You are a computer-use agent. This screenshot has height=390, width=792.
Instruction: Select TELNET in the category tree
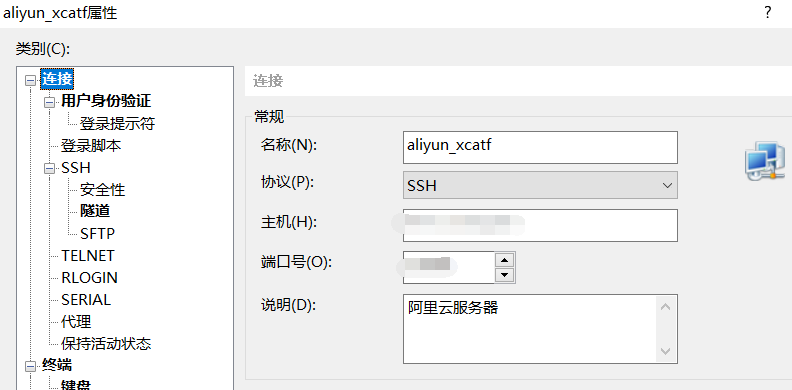coord(88,256)
